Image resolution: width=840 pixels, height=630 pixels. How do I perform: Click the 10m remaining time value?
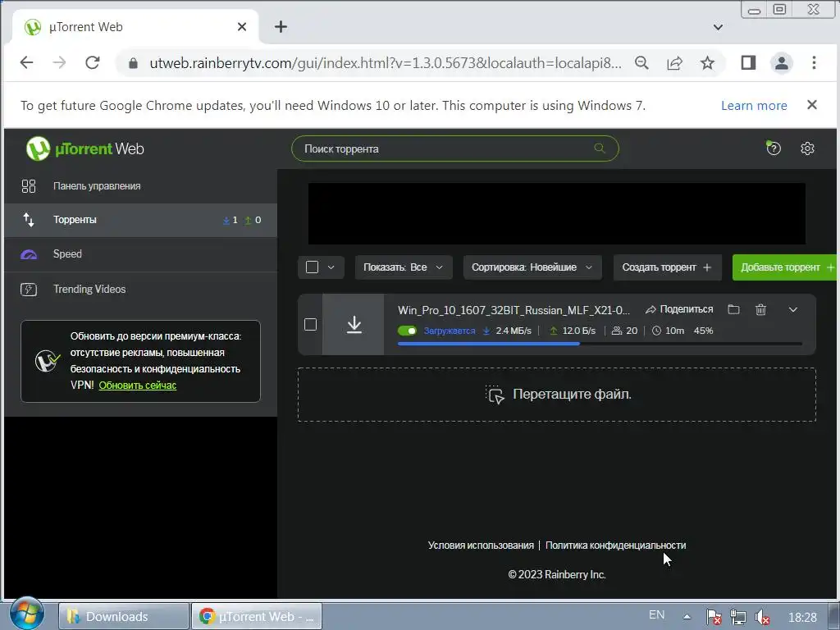[x=674, y=331]
